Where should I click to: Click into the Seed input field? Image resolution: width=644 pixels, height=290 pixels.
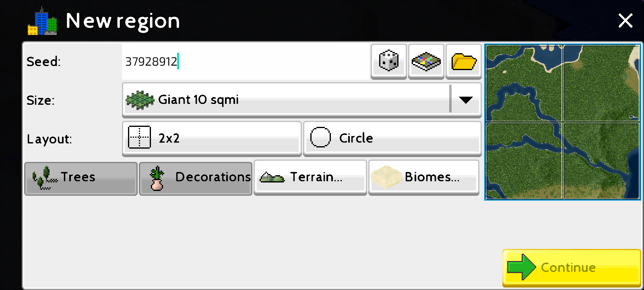pyautogui.click(x=246, y=62)
